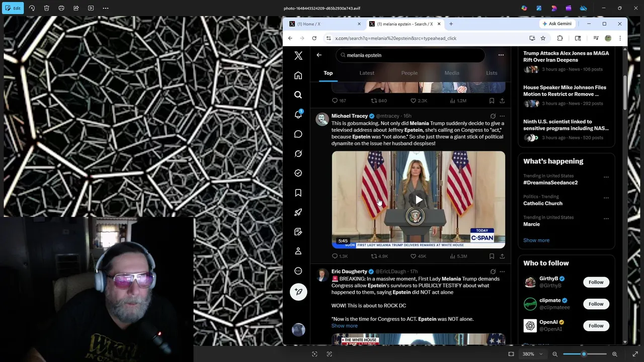This screenshot has height=362, width=644.
Task: Open the Profile icon in X sidebar
Action: click(298, 251)
